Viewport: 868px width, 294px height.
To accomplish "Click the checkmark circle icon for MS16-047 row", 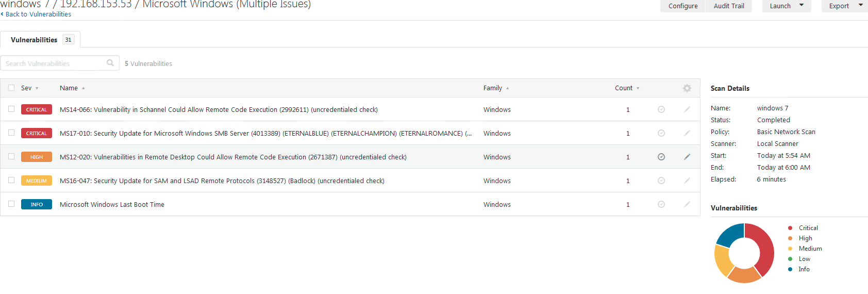I will click(661, 181).
